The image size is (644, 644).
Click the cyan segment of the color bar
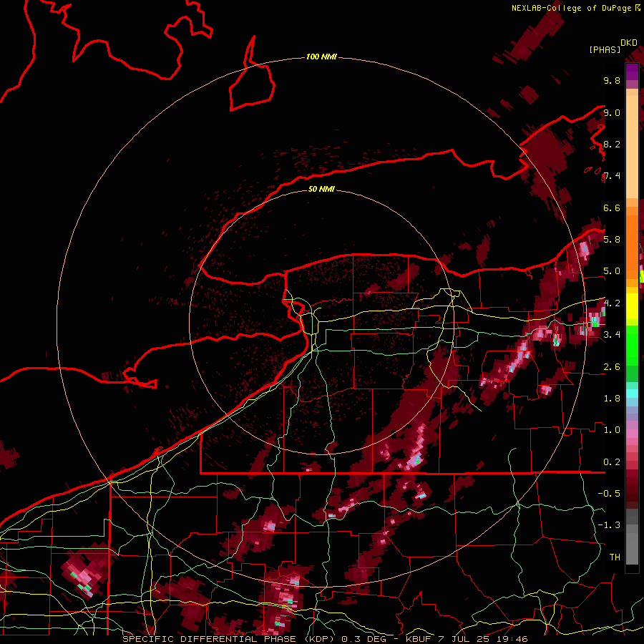click(632, 394)
